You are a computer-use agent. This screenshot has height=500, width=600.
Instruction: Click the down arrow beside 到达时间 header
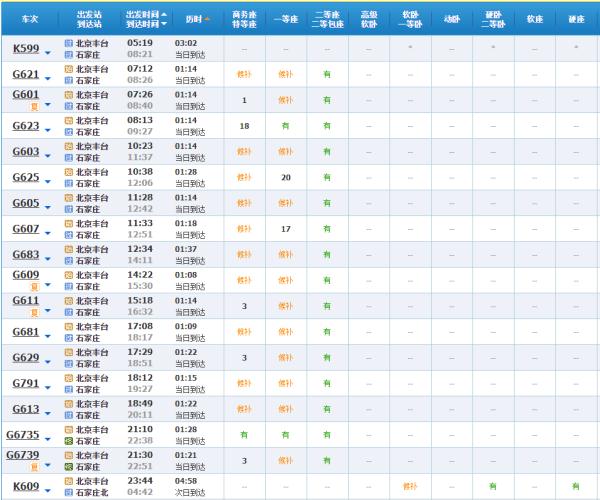[164, 24]
